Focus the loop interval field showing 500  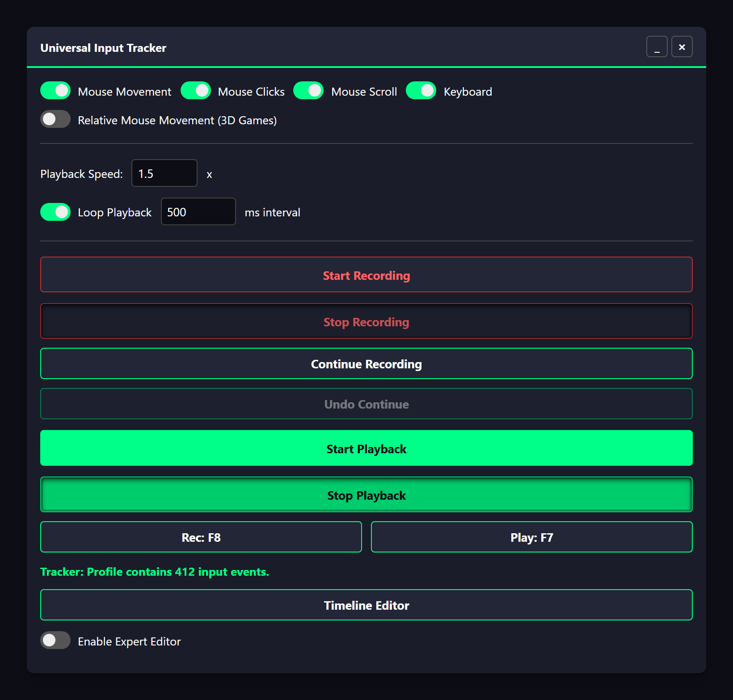pos(198,211)
